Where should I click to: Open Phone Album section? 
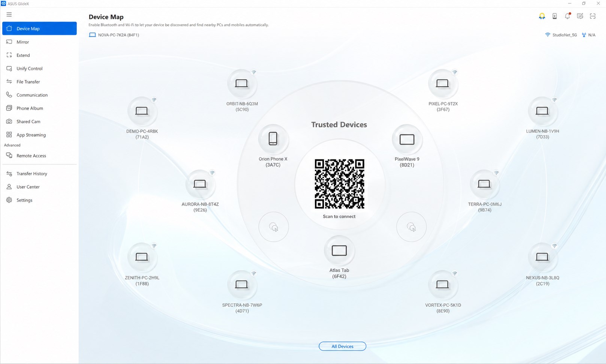pyautogui.click(x=39, y=108)
